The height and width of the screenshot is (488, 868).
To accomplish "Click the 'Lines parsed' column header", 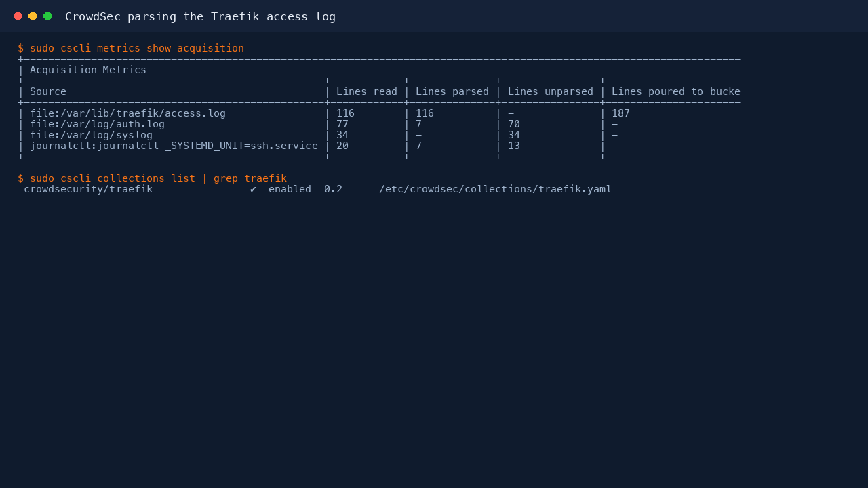I will pyautogui.click(x=452, y=91).
